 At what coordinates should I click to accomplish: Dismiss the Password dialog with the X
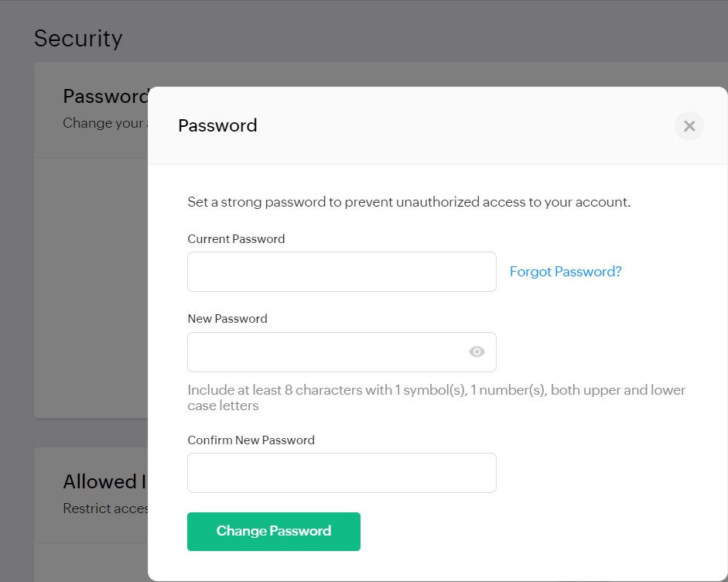[x=689, y=125]
